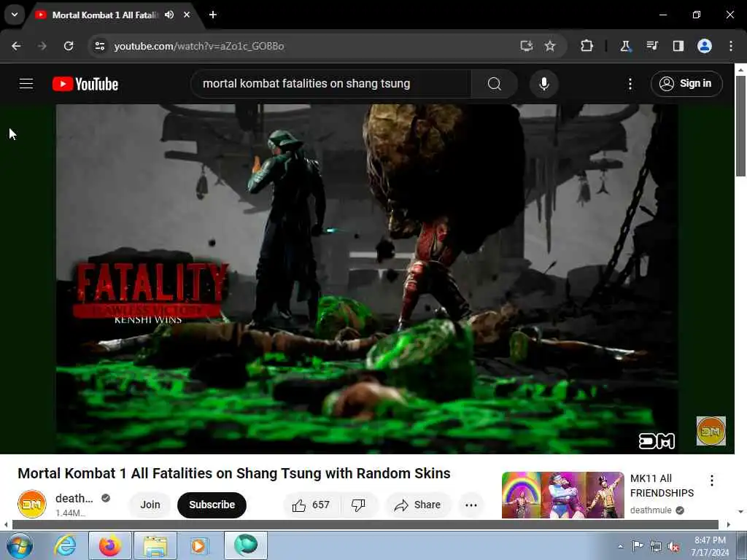Go to the YouTube home logo
747x560 pixels.
[85, 84]
